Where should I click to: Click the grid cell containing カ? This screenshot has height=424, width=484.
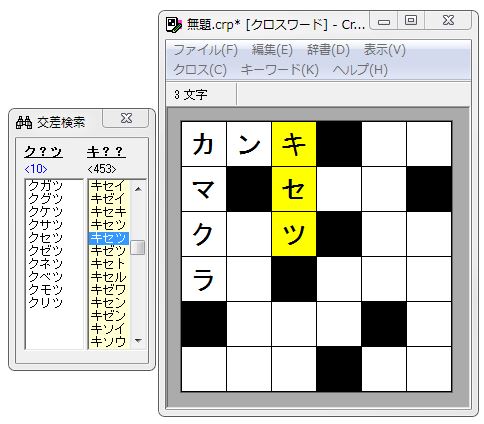click(204, 144)
